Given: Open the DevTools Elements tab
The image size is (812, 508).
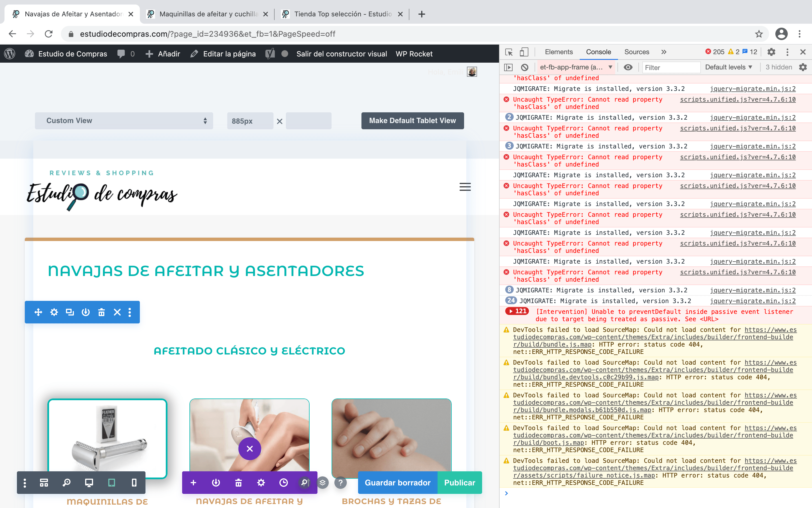Looking at the screenshot, I should [x=559, y=52].
